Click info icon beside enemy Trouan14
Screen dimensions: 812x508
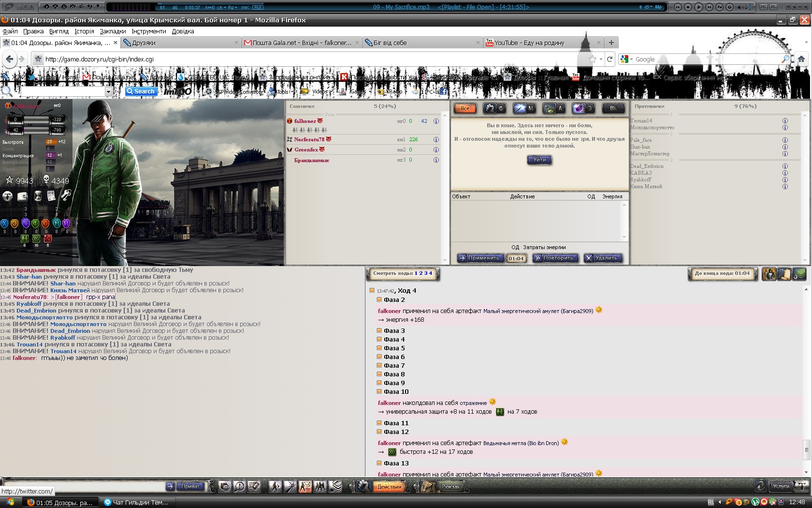(x=785, y=121)
